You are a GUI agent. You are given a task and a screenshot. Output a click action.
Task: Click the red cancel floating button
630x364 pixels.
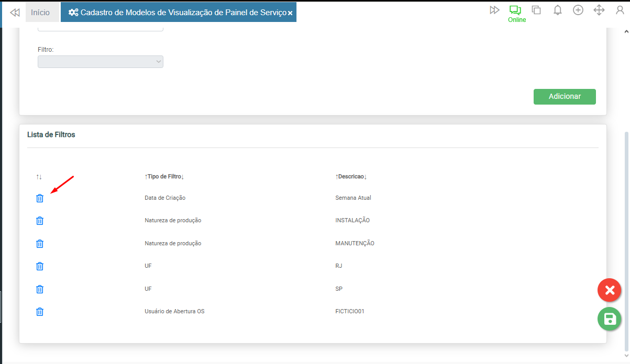[x=610, y=290]
